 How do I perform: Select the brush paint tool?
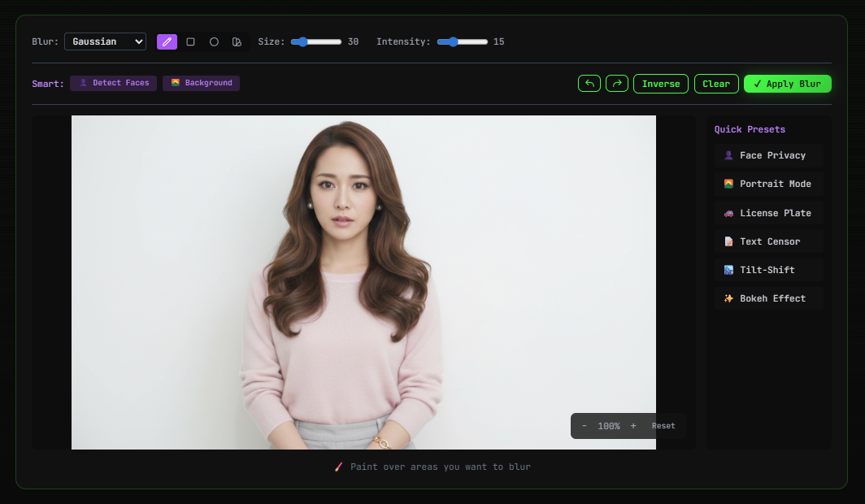tap(167, 41)
